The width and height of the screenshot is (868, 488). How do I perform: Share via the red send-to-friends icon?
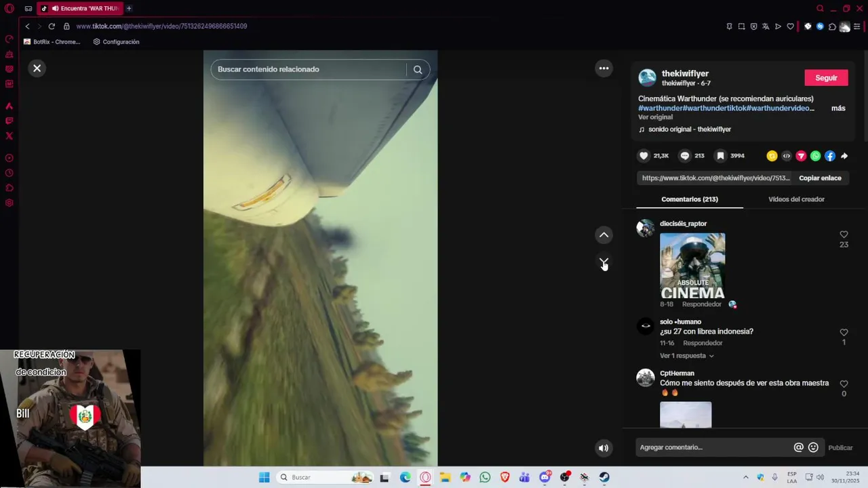801,156
